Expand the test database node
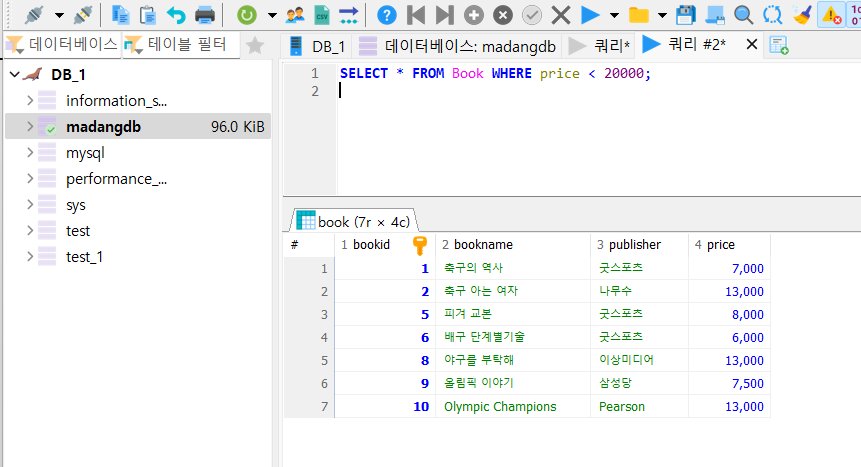The height and width of the screenshot is (467, 861). click(x=30, y=231)
